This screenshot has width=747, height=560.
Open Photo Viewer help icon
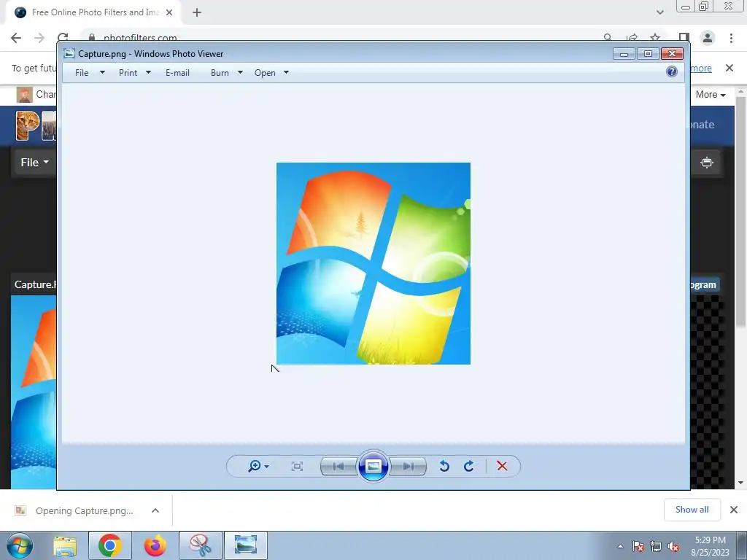point(672,72)
